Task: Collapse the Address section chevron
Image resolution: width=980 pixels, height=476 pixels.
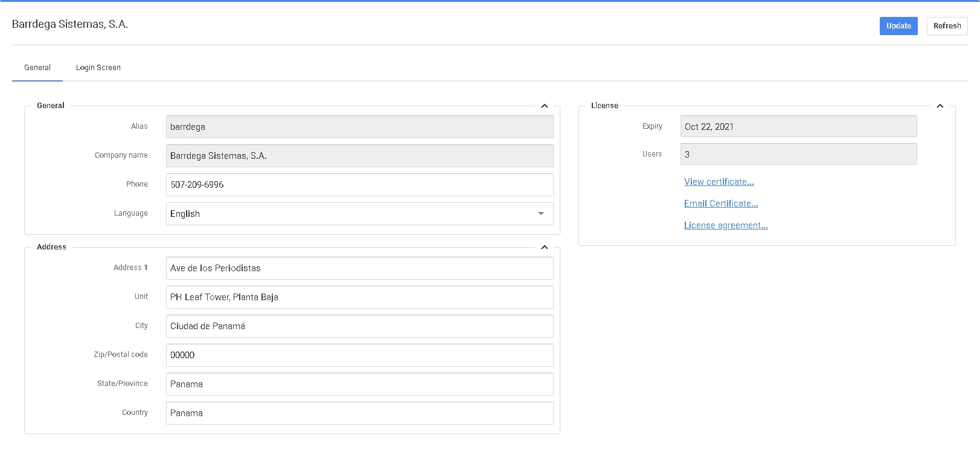Action: coord(544,247)
